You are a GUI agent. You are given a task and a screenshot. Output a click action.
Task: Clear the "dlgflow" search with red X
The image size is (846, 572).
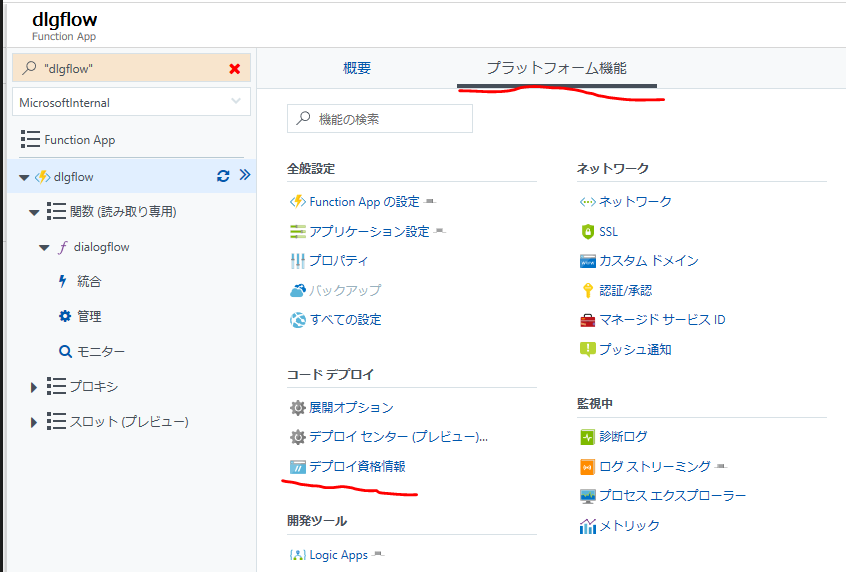(x=235, y=69)
